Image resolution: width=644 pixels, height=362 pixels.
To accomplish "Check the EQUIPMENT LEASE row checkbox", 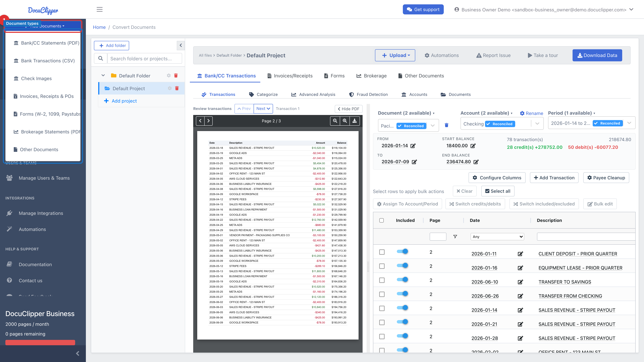I will tap(382, 266).
